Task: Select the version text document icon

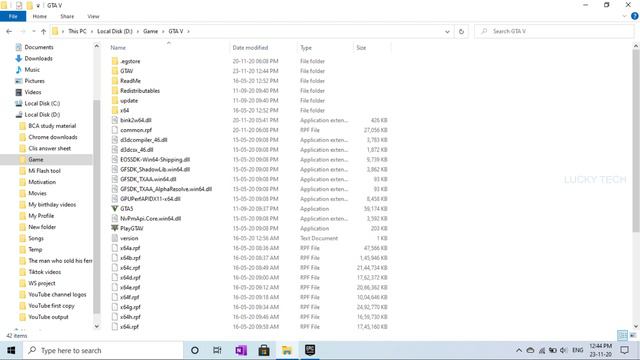Action: (x=115, y=238)
